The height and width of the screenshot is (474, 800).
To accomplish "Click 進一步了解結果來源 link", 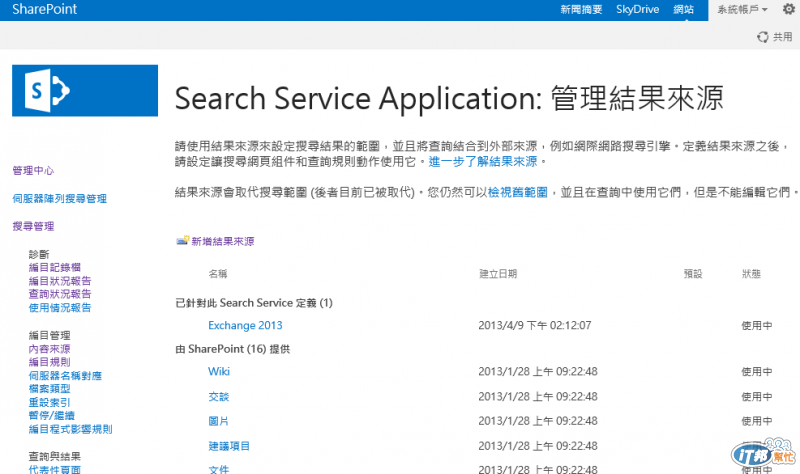I will (483, 162).
